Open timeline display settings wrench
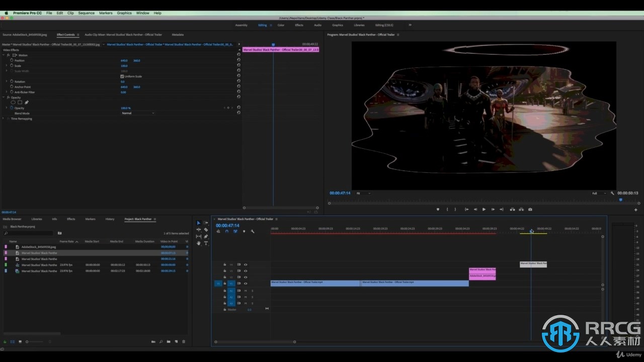Screen dimensions: 644x362 (x=253, y=231)
